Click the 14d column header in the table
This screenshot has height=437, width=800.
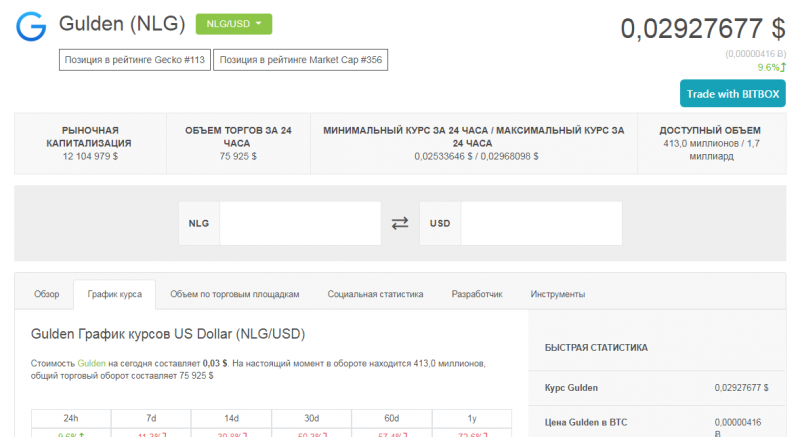tap(231, 418)
